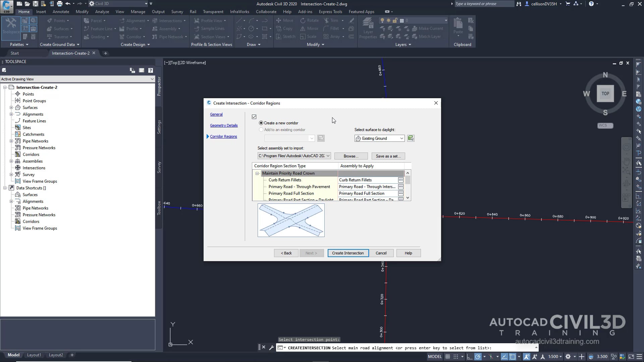This screenshot has width=644, height=362.
Task: Open the Select surface to daylight dropdown
Action: click(x=401, y=138)
